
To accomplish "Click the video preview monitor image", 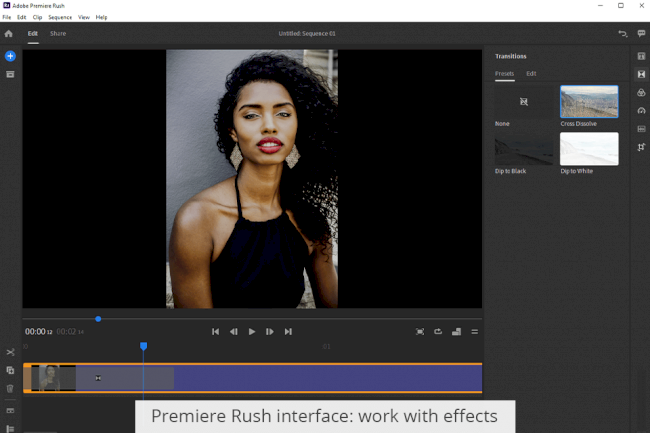I will pyautogui.click(x=252, y=179).
